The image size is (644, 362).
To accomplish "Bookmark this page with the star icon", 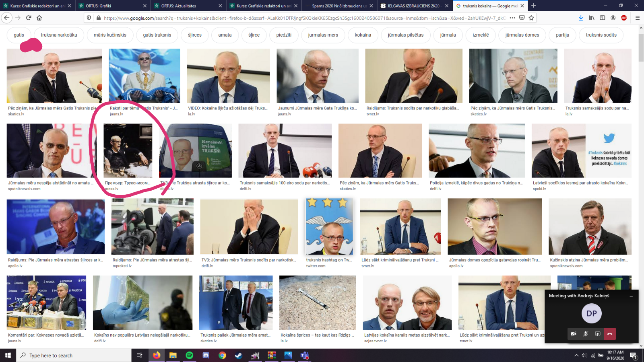I will (531, 18).
